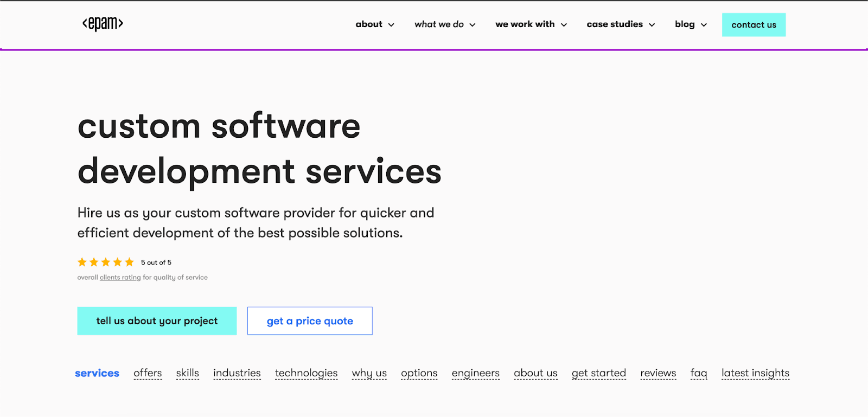Open the case studies menu
868x417 pixels.
tap(615, 24)
